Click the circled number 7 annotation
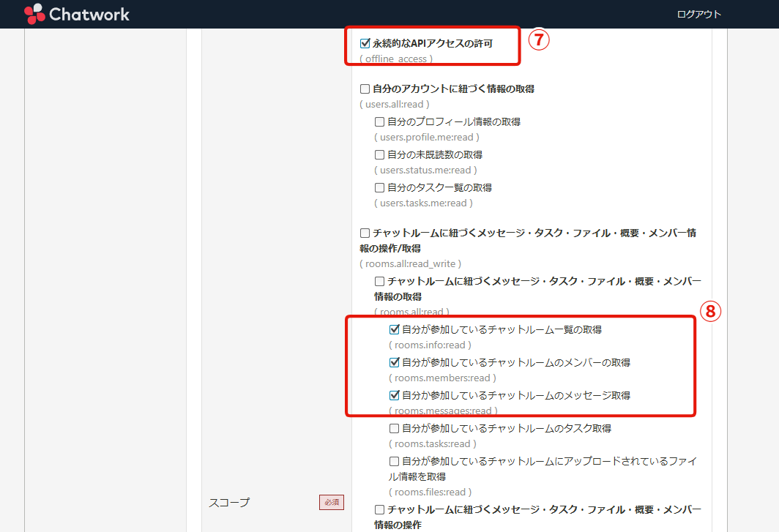The width and height of the screenshot is (779, 532). pos(538,40)
